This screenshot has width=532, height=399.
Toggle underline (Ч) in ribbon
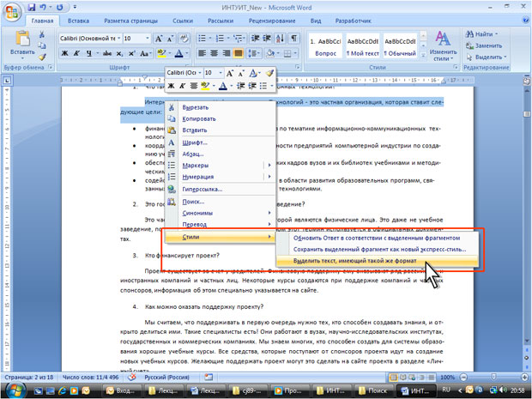pyautogui.click(x=89, y=53)
